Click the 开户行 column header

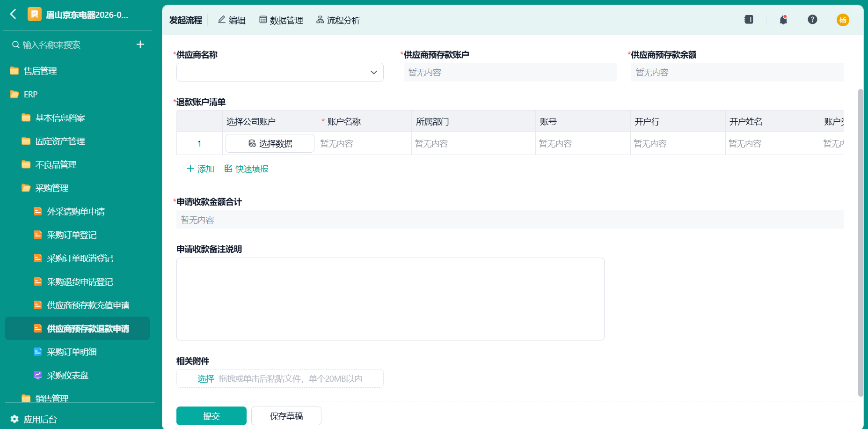pos(678,121)
